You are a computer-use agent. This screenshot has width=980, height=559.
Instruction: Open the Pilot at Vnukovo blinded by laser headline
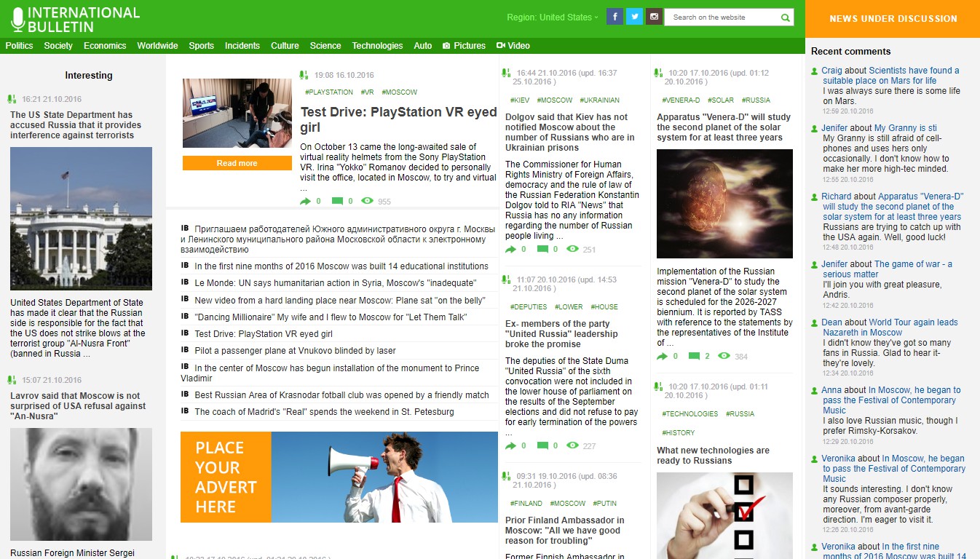295,351
